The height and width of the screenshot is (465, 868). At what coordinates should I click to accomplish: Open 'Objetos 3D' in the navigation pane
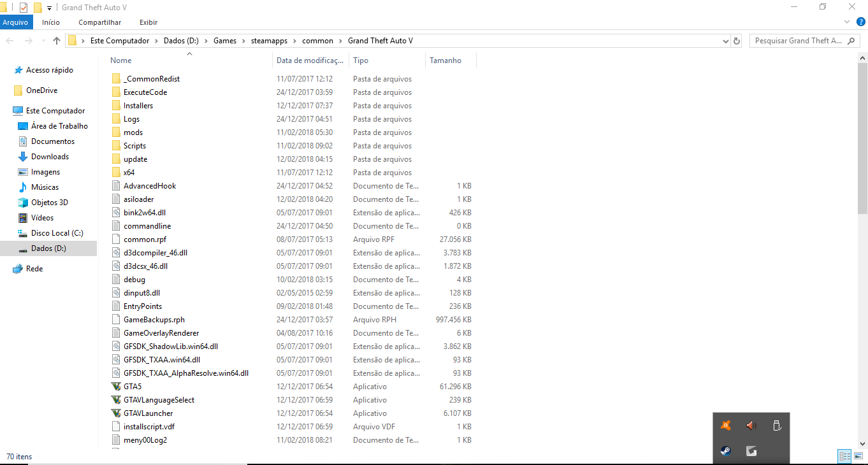click(50, 203)
